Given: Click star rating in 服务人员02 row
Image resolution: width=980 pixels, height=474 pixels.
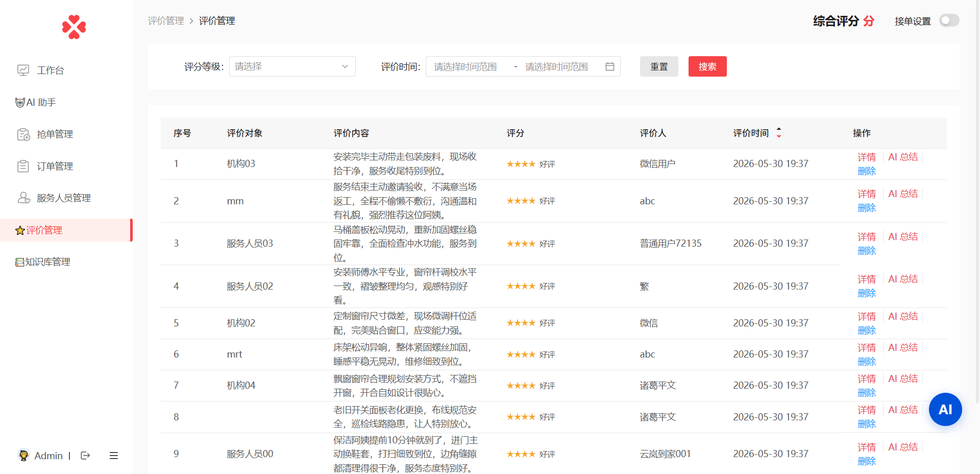Looking at the screenshot, I should coord(521,286).
